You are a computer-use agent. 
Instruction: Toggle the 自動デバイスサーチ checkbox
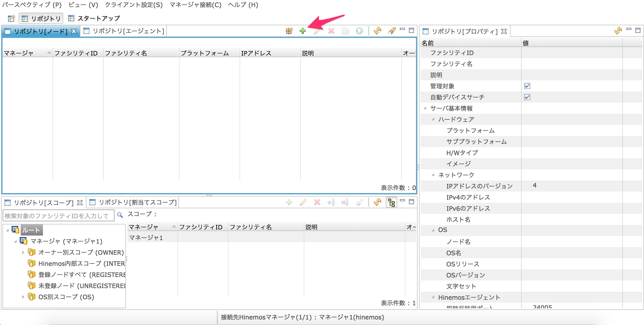[x=527, y=97]
